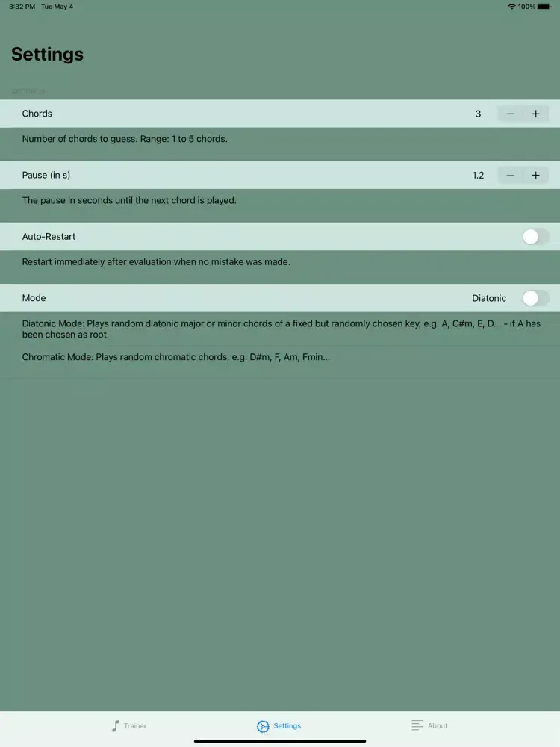Decrease the number of Chords
This screenshot has width=560, height=747.
510,114
